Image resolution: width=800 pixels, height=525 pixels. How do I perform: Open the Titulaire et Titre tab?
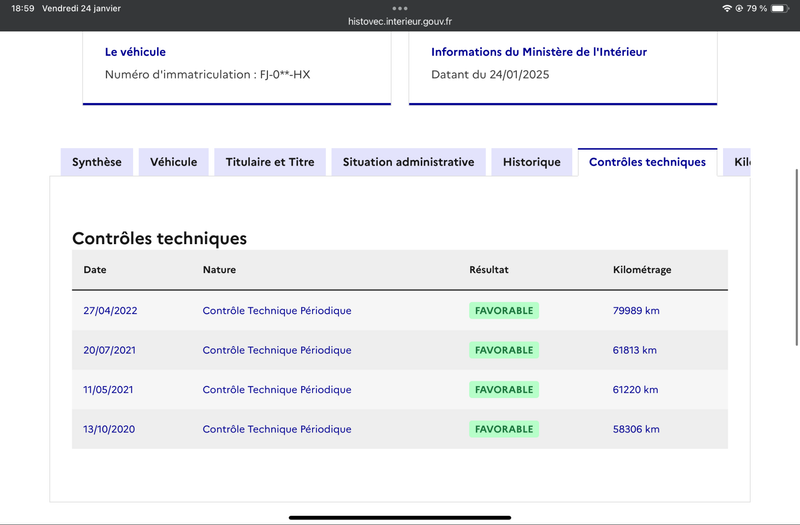(x=270, y=162)
